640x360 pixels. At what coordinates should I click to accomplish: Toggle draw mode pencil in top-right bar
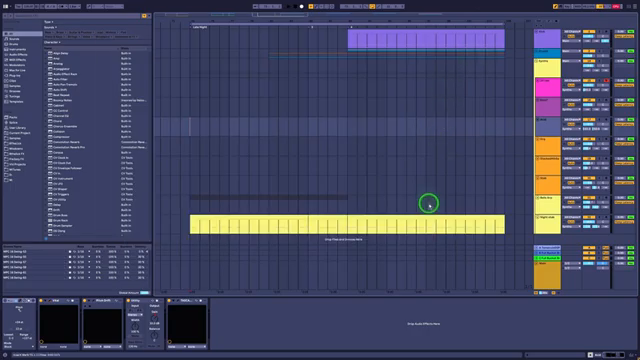click(555, 7)
